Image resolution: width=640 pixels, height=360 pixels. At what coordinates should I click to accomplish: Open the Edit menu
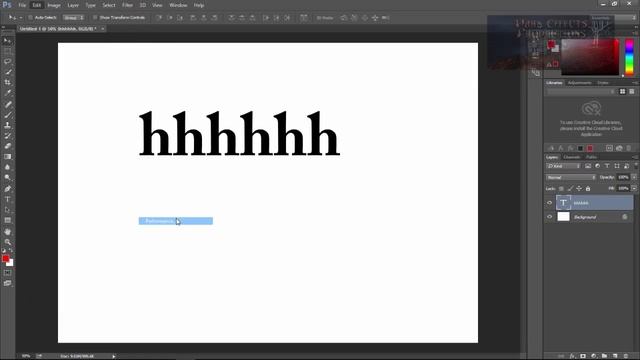pos(37,5)
